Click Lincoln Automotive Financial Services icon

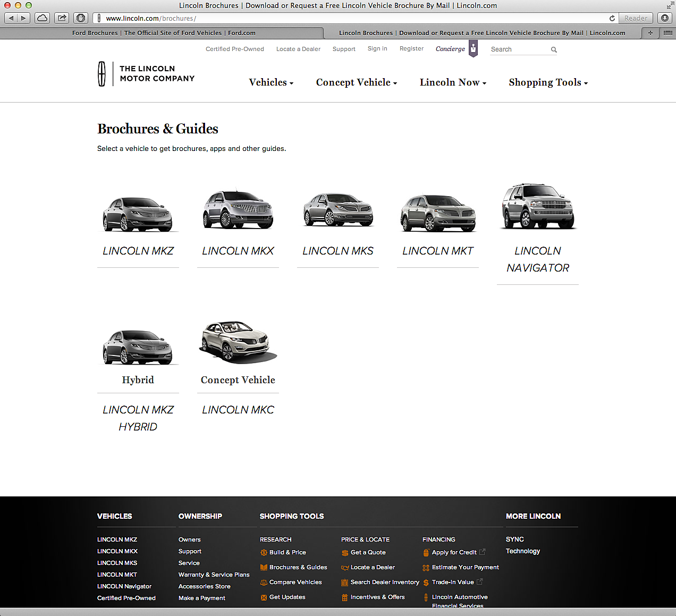click(x=426, y=597)
